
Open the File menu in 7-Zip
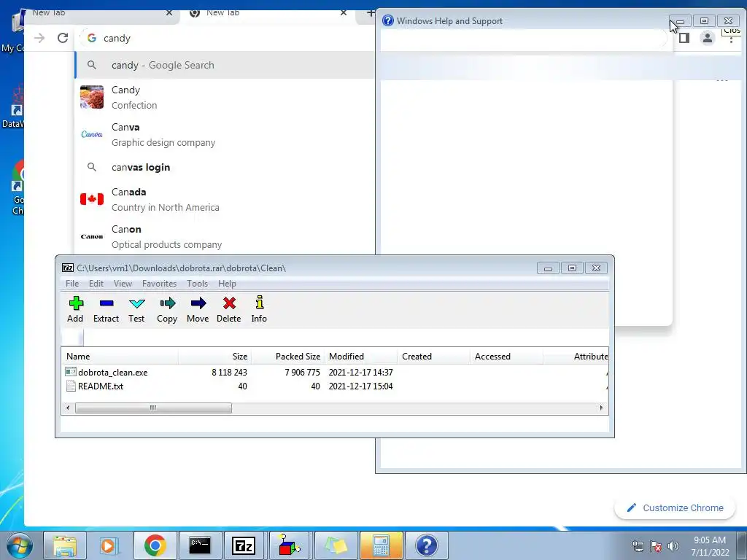coord(72,284)
